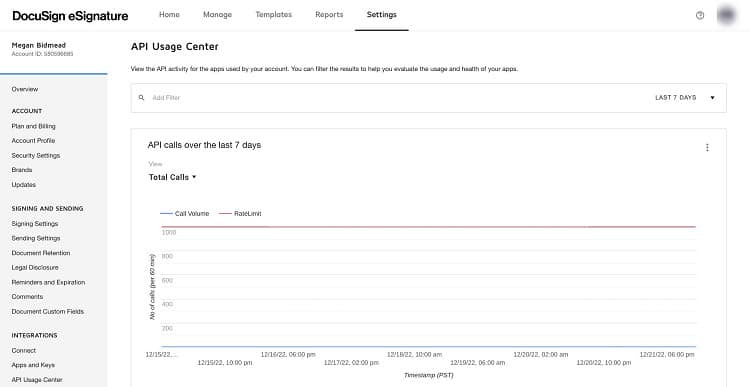The image size is (750, 387).
Task: Click the DocuSign eSignature logo
Action: (70, 16)
